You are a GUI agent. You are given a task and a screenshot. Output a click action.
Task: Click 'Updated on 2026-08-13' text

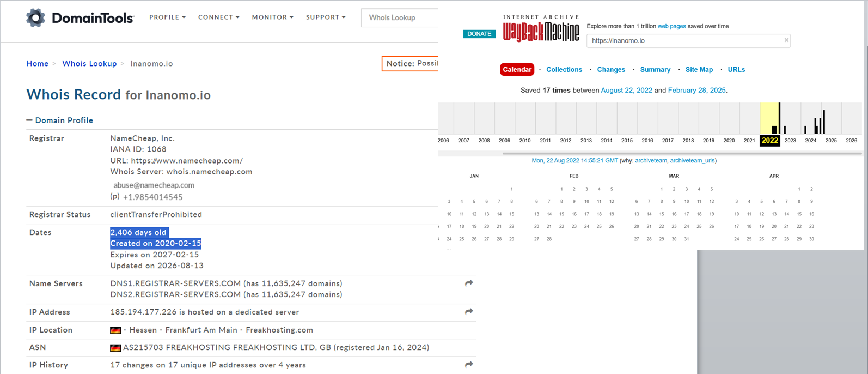click(x=157, y=266)
